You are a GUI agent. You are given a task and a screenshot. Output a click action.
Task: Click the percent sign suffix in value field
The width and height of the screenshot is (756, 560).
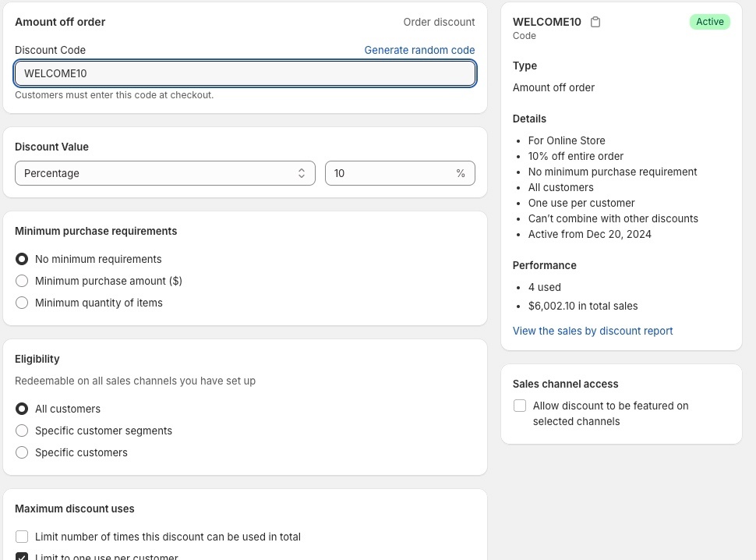(461, 173)
